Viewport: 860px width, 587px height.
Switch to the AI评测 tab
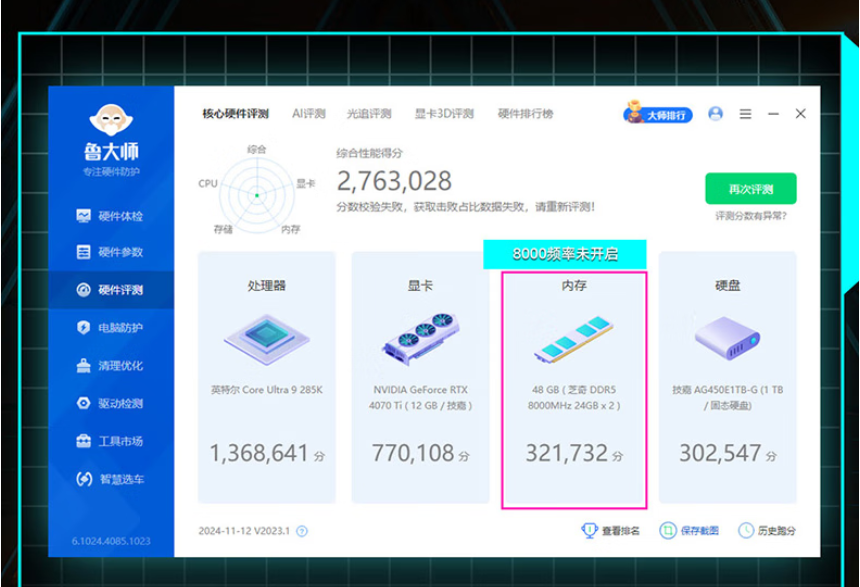coord(309,114)
